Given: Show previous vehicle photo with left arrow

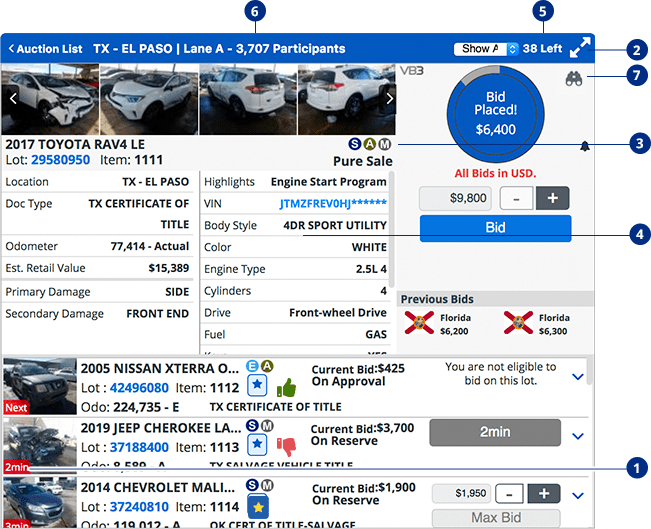Looking at the screenshot, I should click(x=13, y=99).
